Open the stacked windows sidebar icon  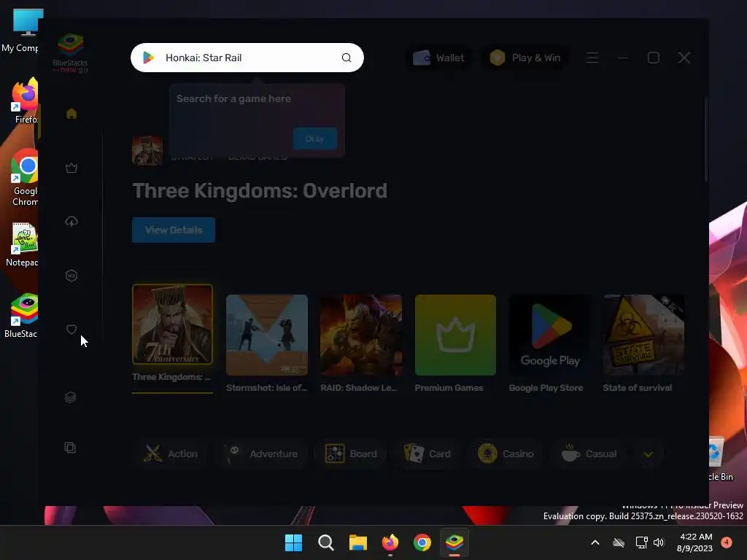pyautogui.click(x=70, y=448)
